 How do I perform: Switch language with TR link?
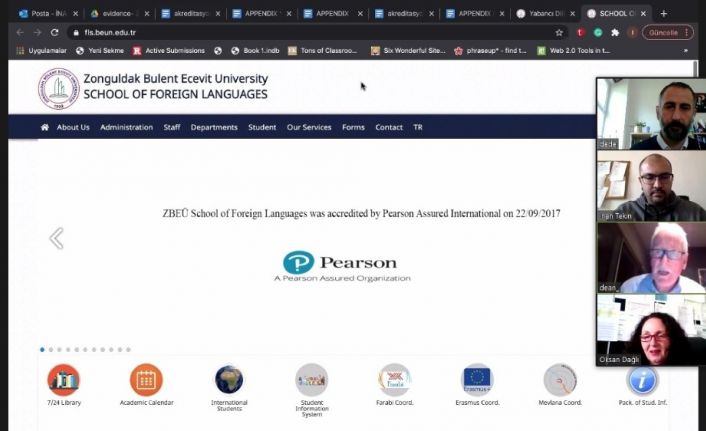click(x=418, y=127)
